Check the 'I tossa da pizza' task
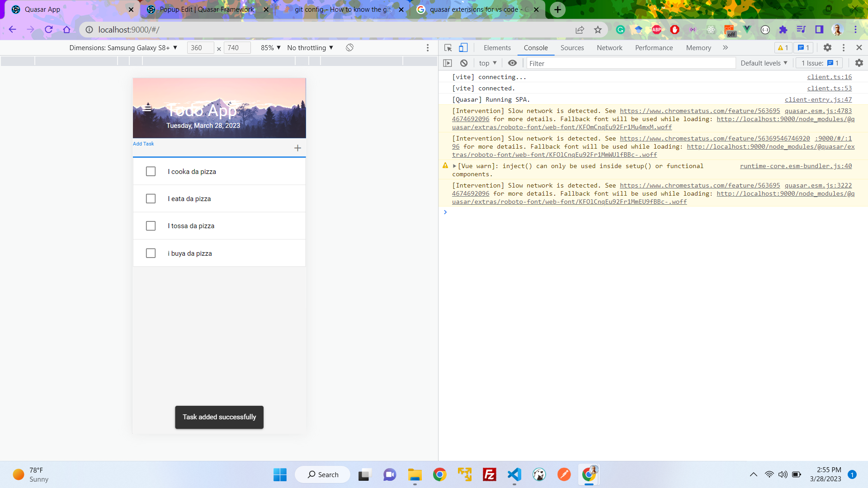 pos(151,225)
